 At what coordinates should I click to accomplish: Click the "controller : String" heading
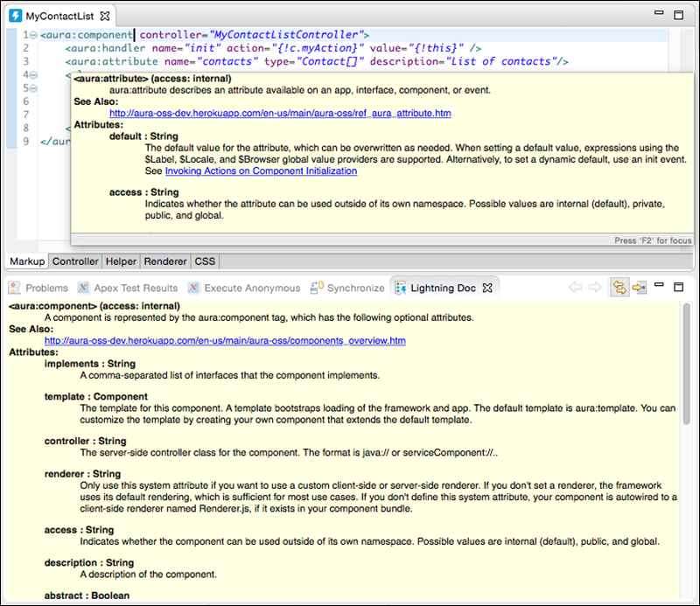point(85,442)
